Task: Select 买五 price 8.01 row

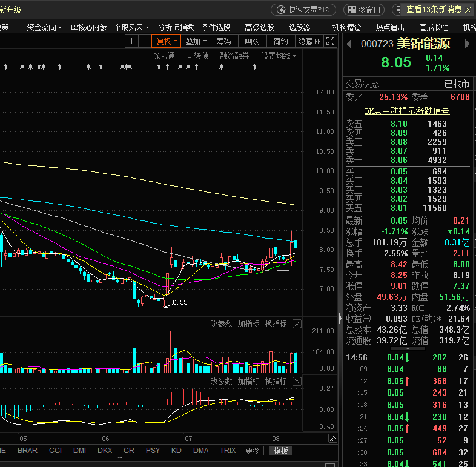Action: click(408, 208)
